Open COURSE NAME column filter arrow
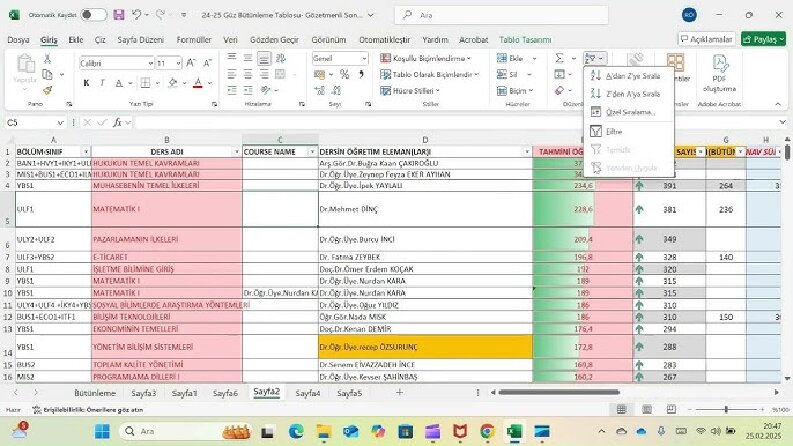Image resolution: width=793 pixels, height=446 pixels. [313, 152]
